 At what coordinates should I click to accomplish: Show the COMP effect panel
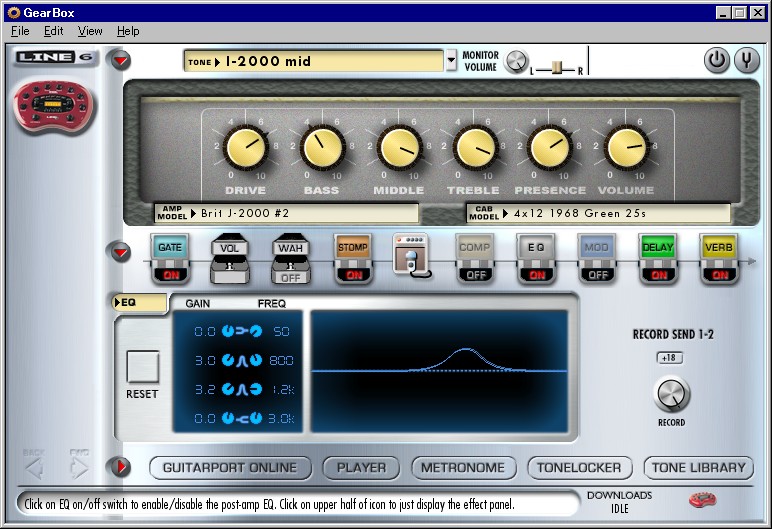tap(475, 248)
